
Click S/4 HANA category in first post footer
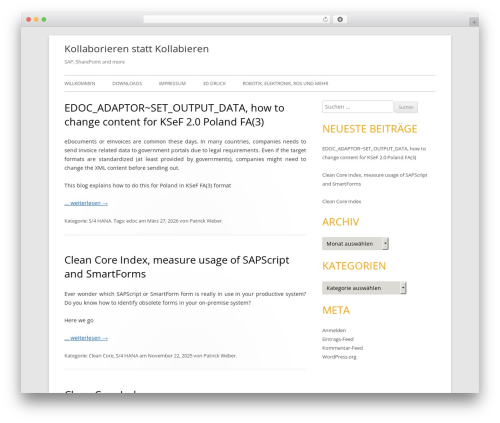tap(100, 221)
